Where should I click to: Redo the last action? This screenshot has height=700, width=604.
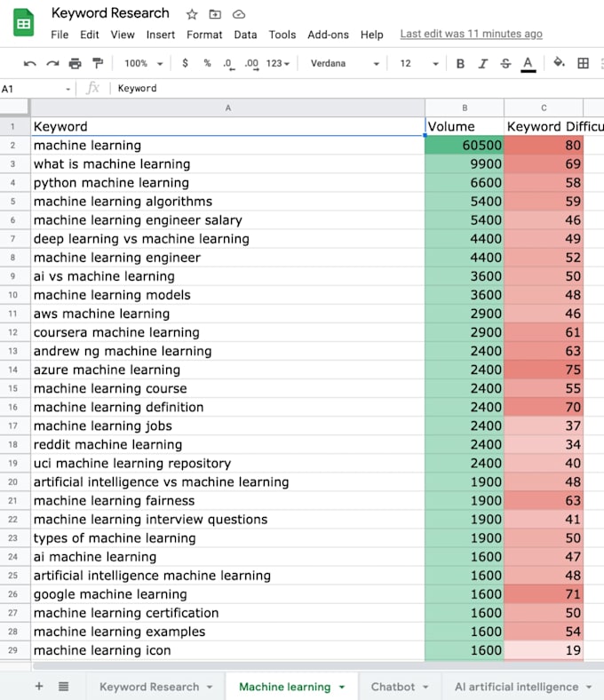click(52, 63)
